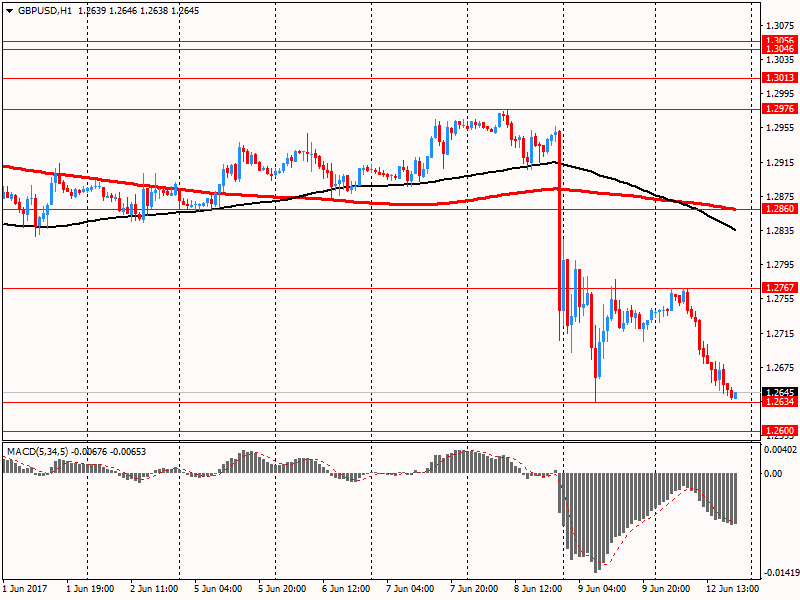Click the 1.2795 price axis value

(x=781, y=265)
